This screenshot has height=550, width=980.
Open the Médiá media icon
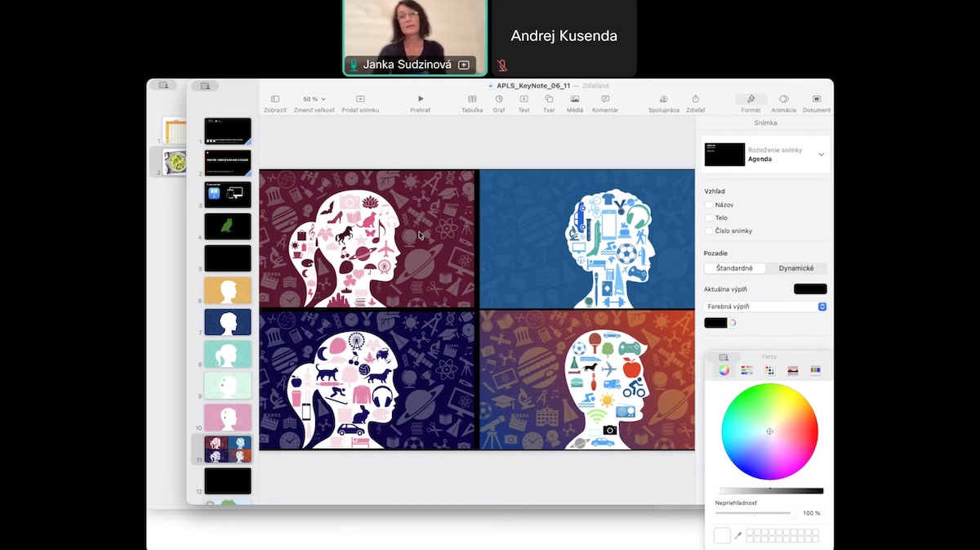[575, 99]
